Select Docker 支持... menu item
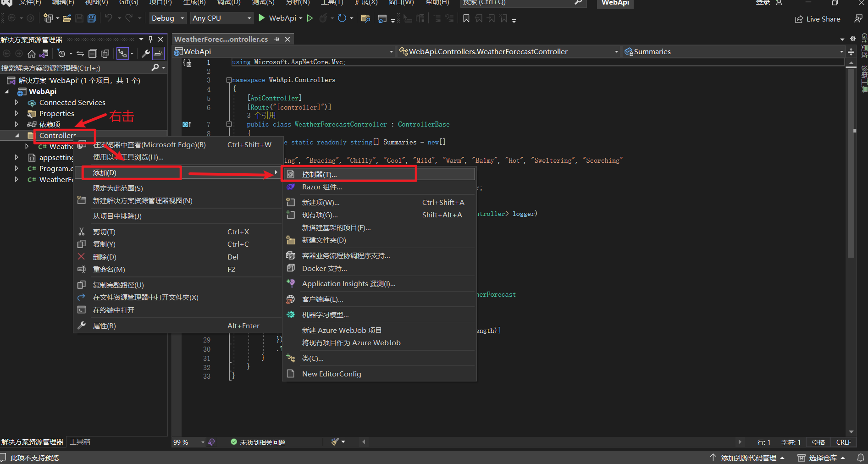868x464 pixels. click(x=379, y=268)
